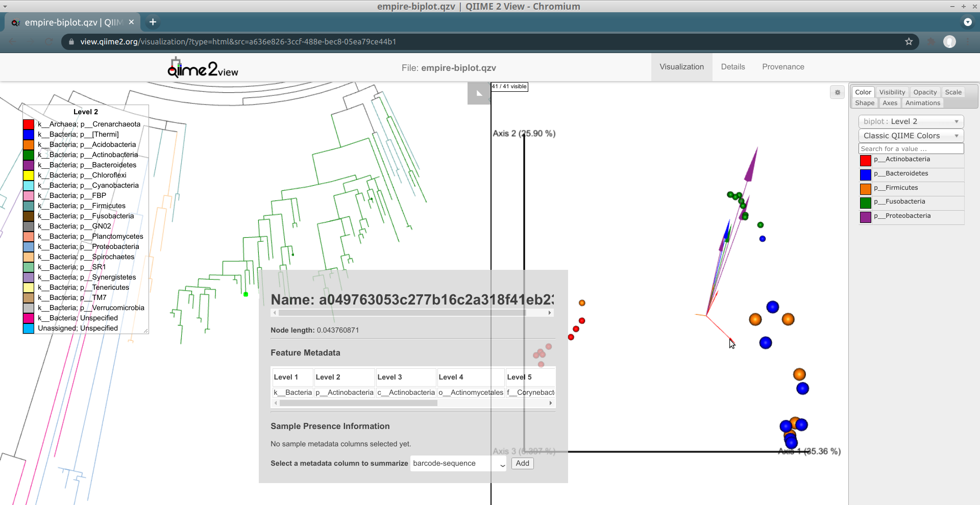The width and height of the screenshot is (980, 505).
Task: Select the Visibility tab in side panel
Action: [892, 92]
